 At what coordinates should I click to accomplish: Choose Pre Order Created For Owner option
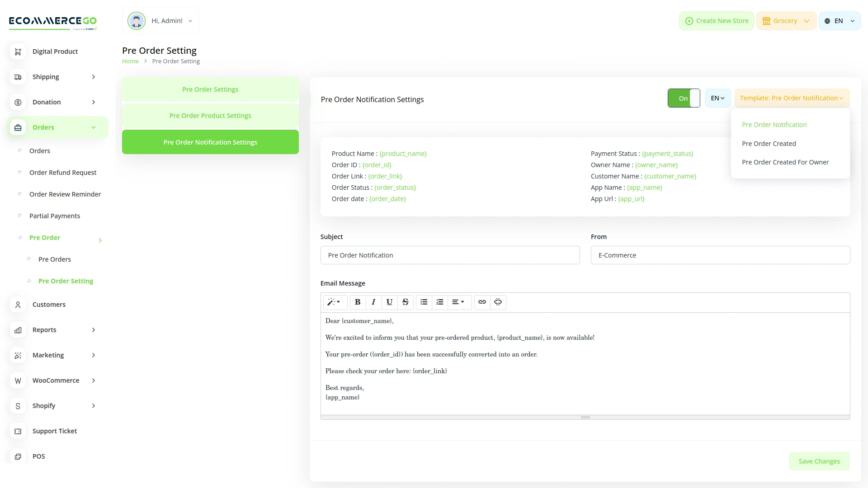coord(785,162)
